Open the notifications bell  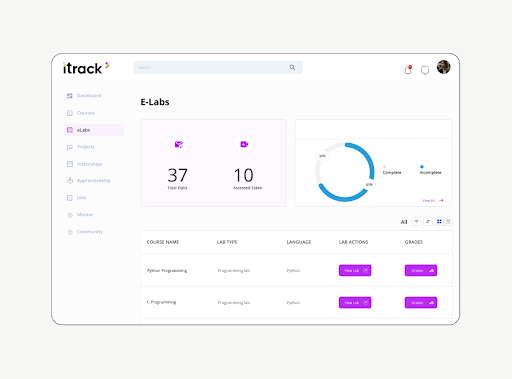click(408, 70)
